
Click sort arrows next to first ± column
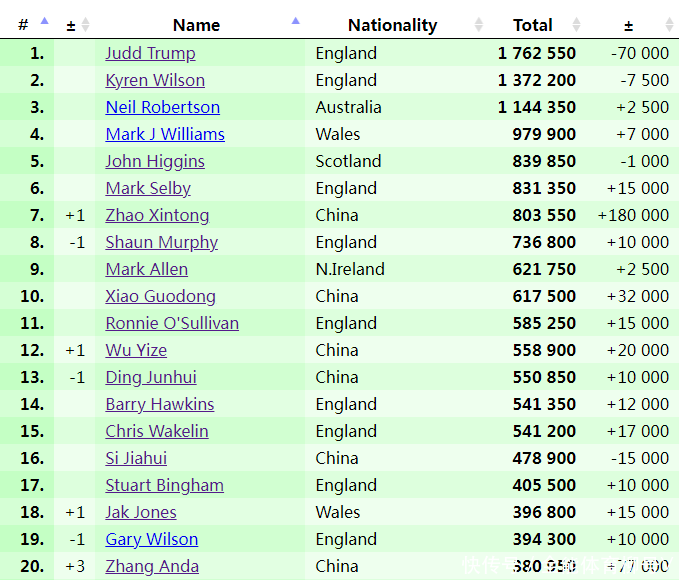coord(85,25)
